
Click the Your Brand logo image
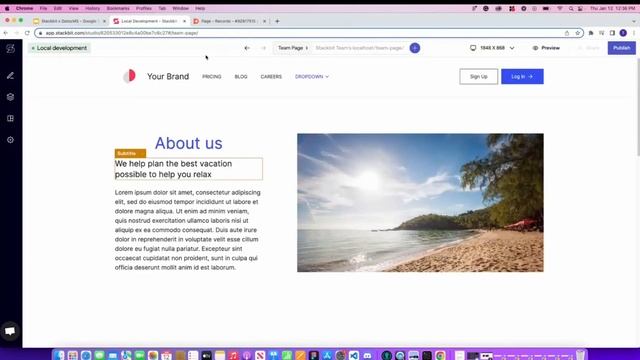pyautogui.click(x=129, y=76)
